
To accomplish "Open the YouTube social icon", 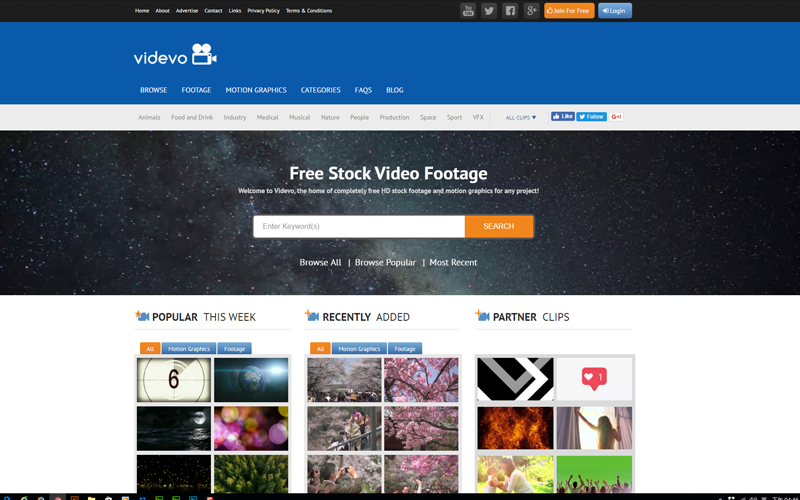I will point(468,11).
